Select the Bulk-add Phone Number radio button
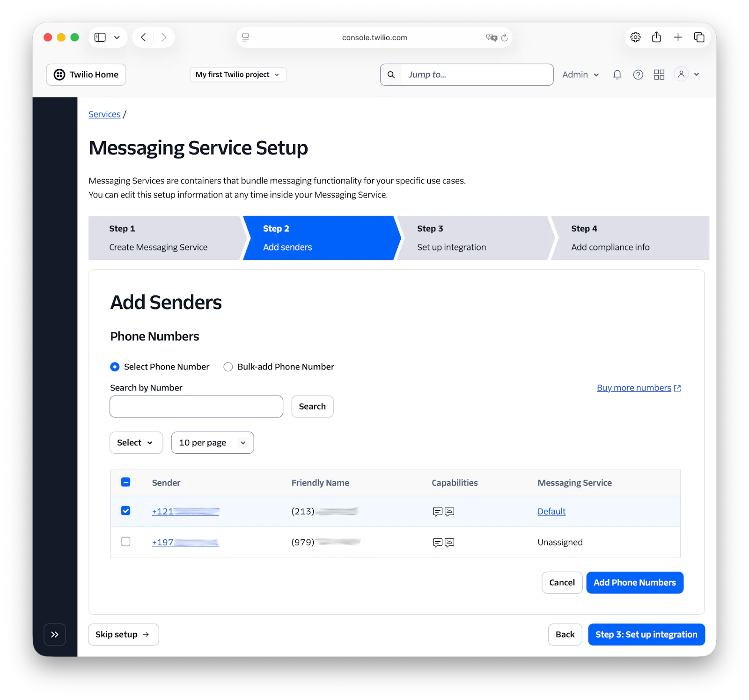Screen dimensions: 749x700 [x=228, y=367]
